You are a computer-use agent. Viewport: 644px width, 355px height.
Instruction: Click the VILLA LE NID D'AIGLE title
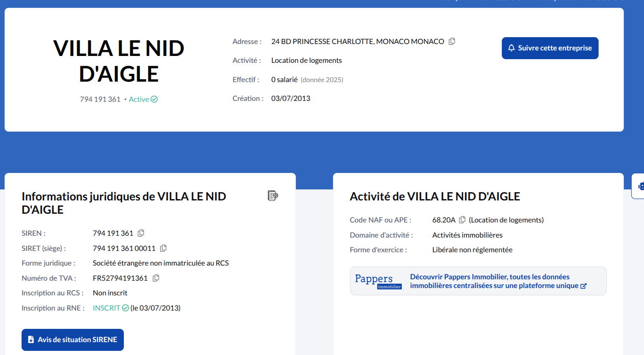click(x=119, y=61)
